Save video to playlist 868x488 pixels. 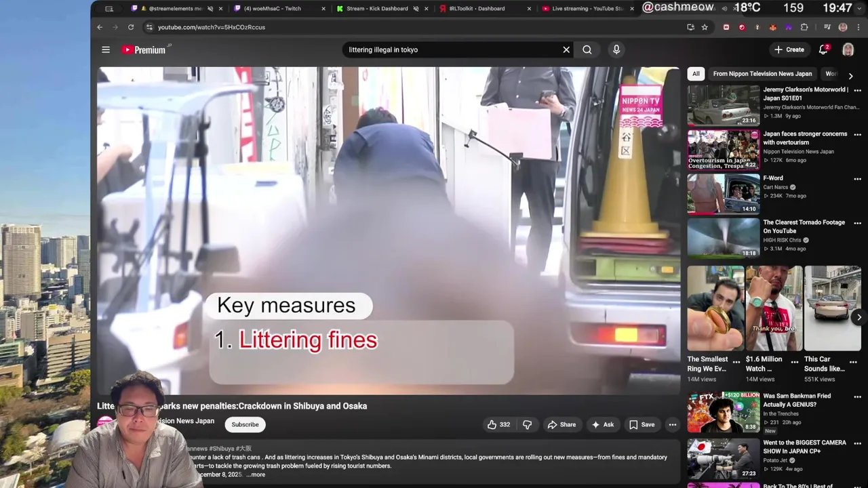[x=642, y=424]
